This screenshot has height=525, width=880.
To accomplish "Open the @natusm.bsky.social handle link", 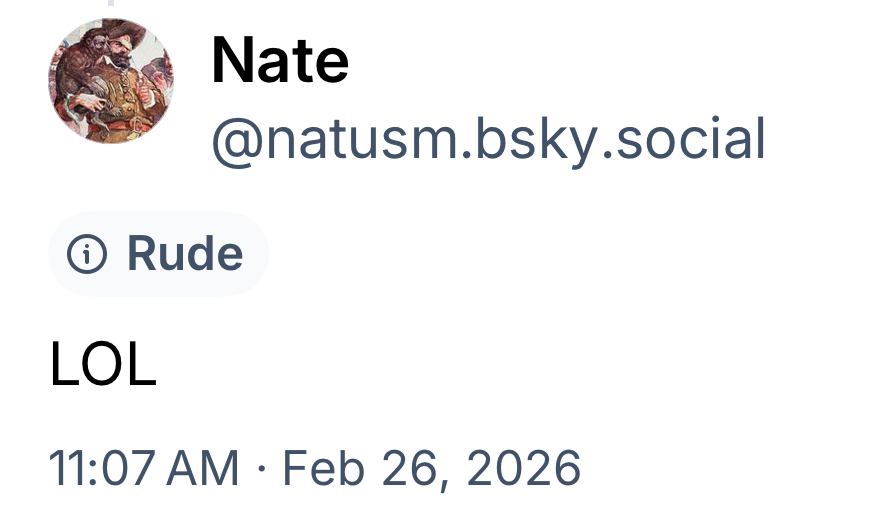I will click(x=488, y=138).
